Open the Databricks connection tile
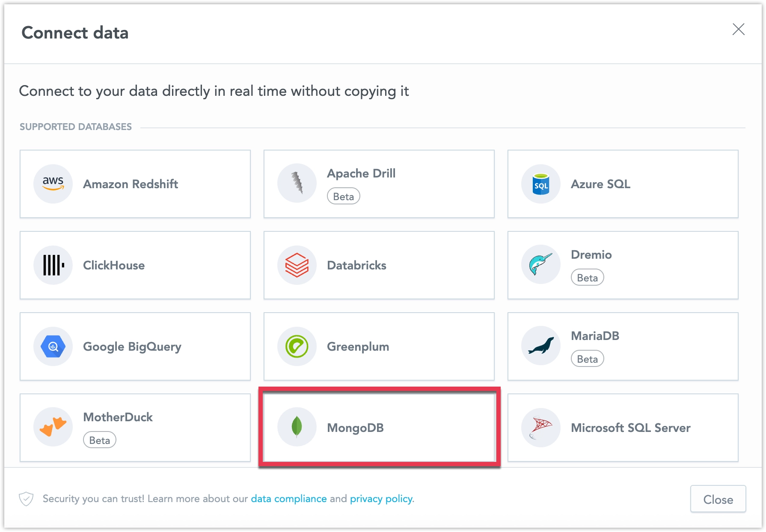Viewport: 766px width, 532px height. click(379, 265)
